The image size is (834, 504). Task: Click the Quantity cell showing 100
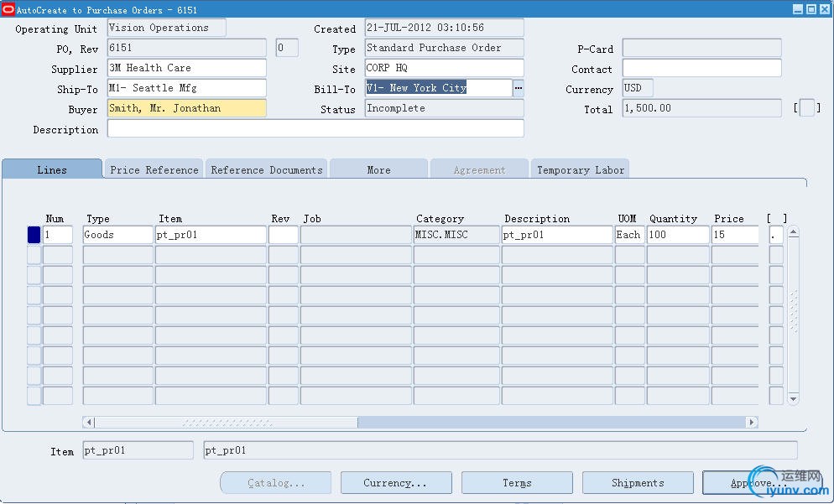[x=678, y=235]
